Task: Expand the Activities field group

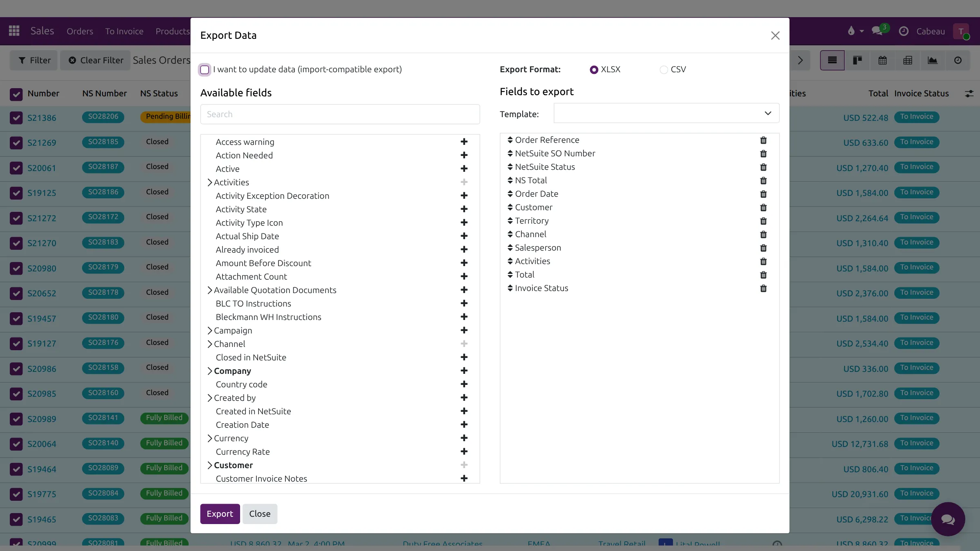Action: point(209,182)
